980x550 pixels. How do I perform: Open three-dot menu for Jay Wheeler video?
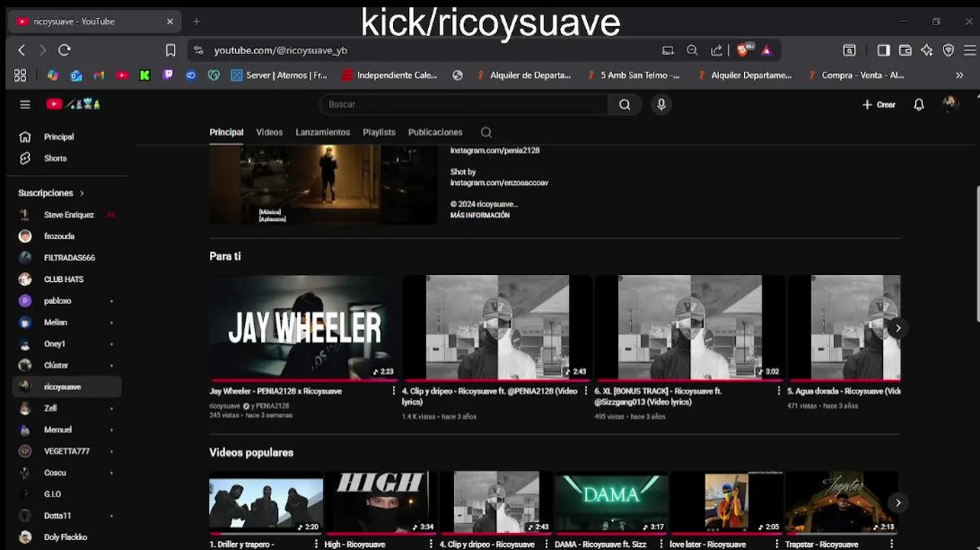(x=394, y=391)
